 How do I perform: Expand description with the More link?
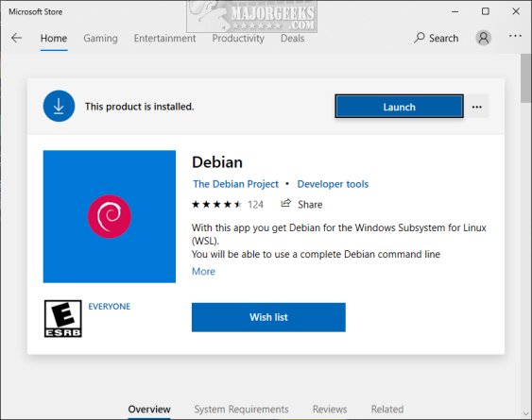pyautogui.click(x=203, y=272)
